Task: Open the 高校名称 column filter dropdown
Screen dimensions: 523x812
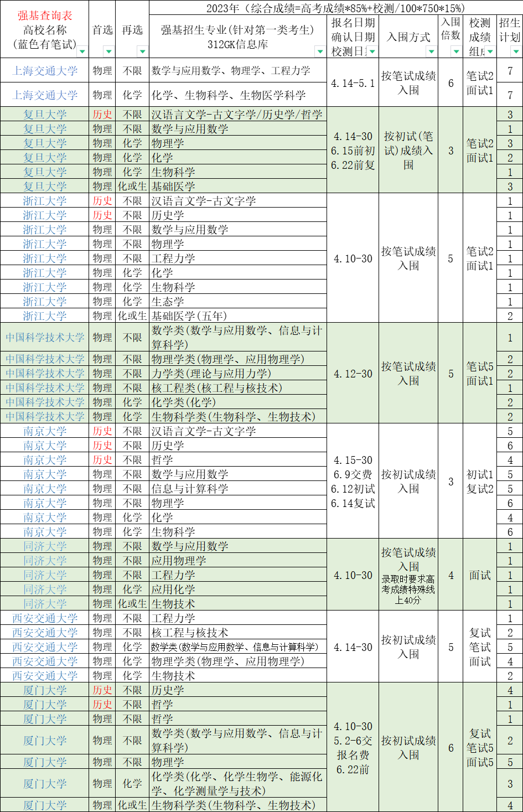Action: (x=82, y=51)
